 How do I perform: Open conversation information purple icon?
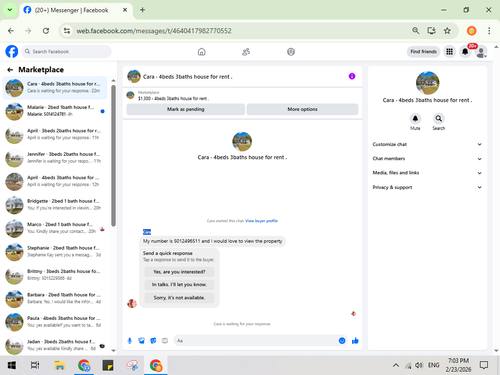pyautogui.click(x=352, y=76)
